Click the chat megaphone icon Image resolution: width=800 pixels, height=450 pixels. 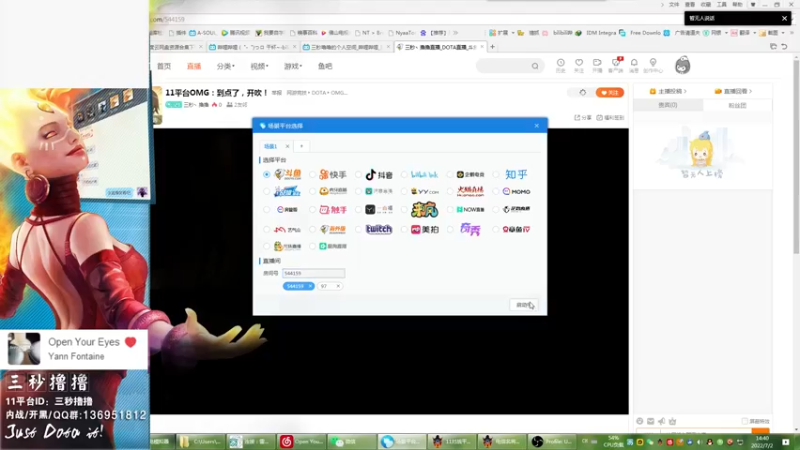pos(661,421)
